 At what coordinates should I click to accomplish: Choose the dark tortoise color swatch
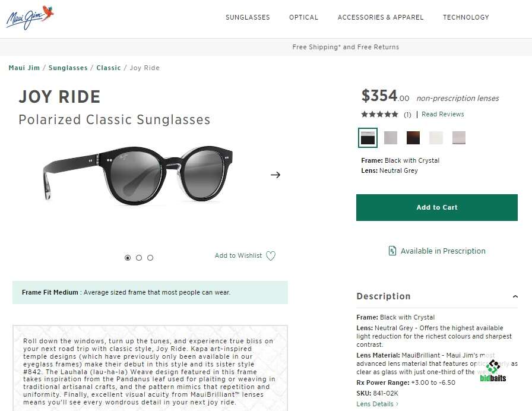pyautogui.click(x=413, y=138)
